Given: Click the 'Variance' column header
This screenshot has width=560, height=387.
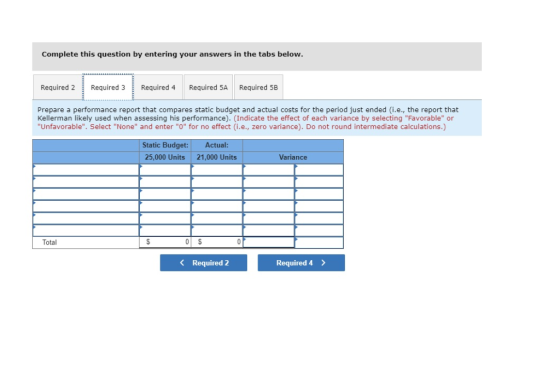Looking at the screenshot, I should 293,157.
